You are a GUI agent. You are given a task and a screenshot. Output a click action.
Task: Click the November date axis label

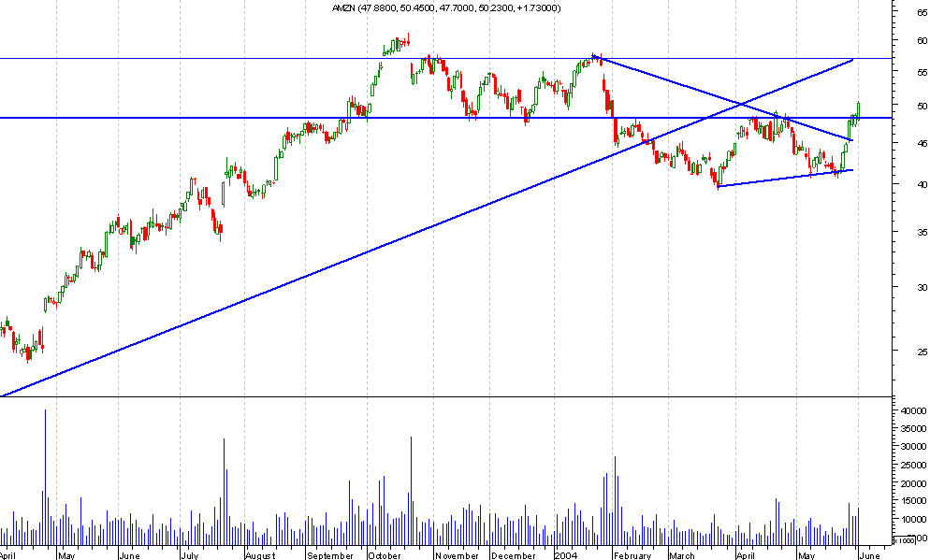[x=457, y=556]
